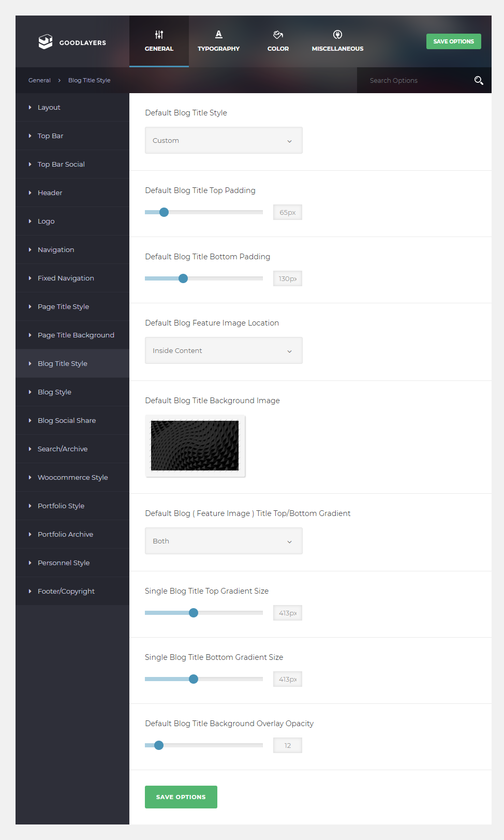Viewport: 504px width, 840px height.
Task: Open the Header section
Action: [x=72, y=193]
